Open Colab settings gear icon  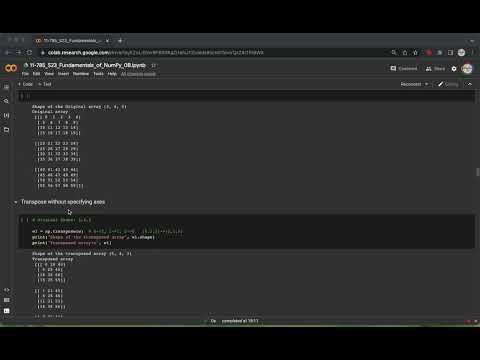(x=454, y=69)
